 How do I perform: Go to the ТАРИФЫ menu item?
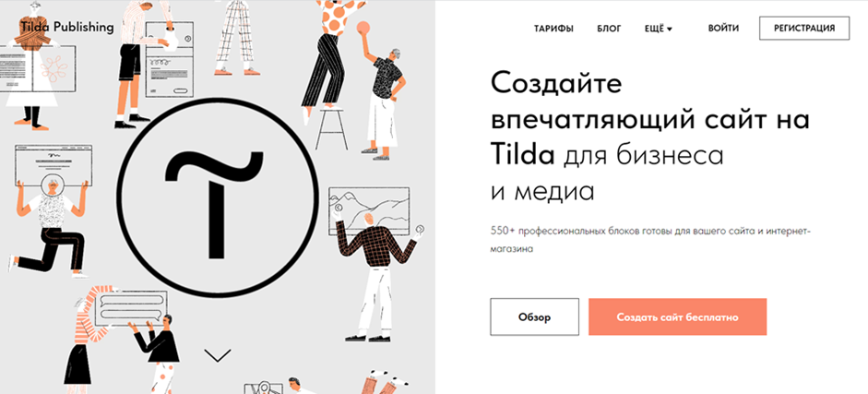pos(553,29)
